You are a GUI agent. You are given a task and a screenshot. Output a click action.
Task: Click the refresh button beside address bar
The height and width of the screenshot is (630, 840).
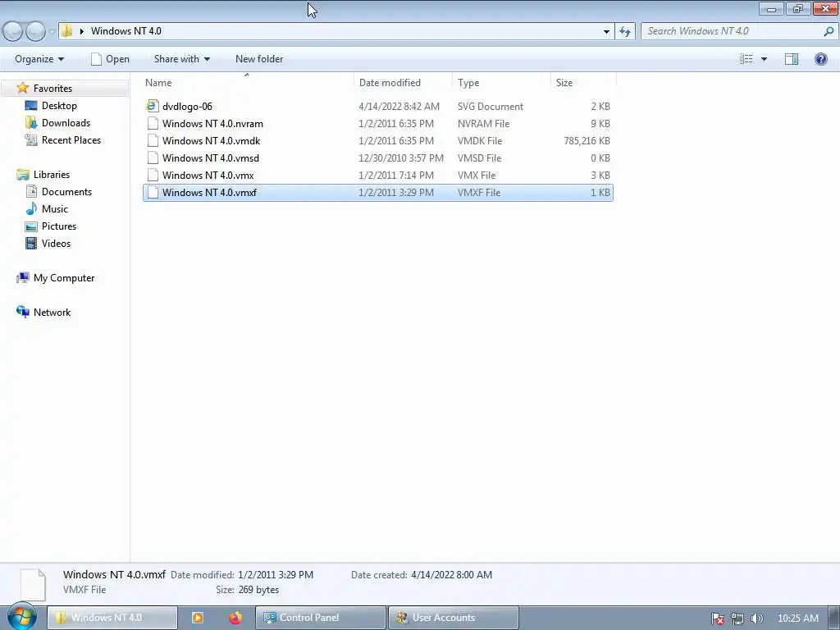625,31
